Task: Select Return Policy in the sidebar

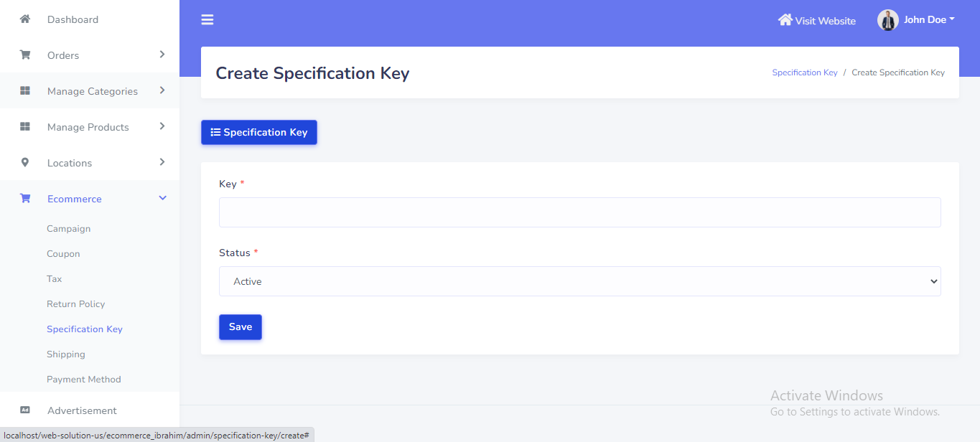Action: [x=75, y=304]
